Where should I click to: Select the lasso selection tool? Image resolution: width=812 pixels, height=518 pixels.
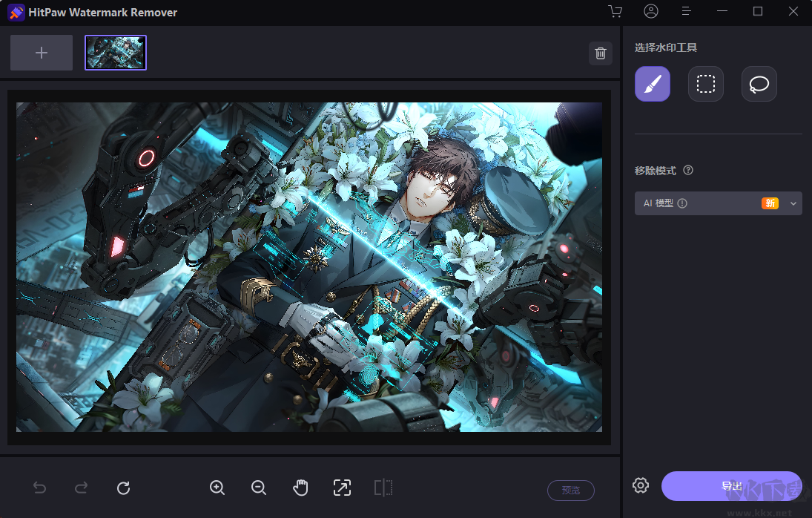(759, 84)
